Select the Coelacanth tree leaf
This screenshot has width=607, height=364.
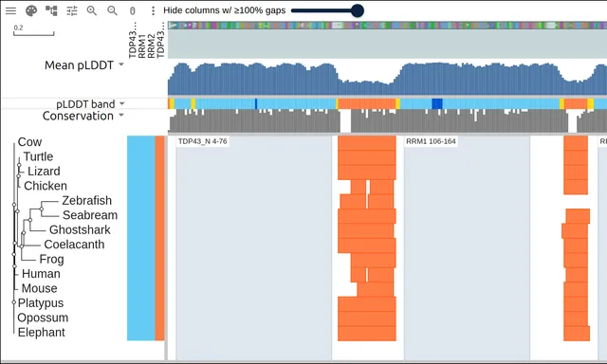point(74,245)
